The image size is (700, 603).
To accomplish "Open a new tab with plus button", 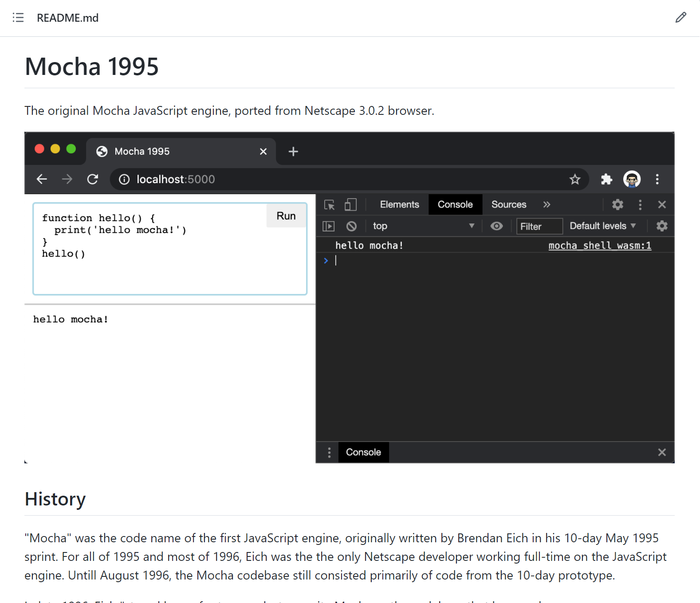I will (293, 152).
